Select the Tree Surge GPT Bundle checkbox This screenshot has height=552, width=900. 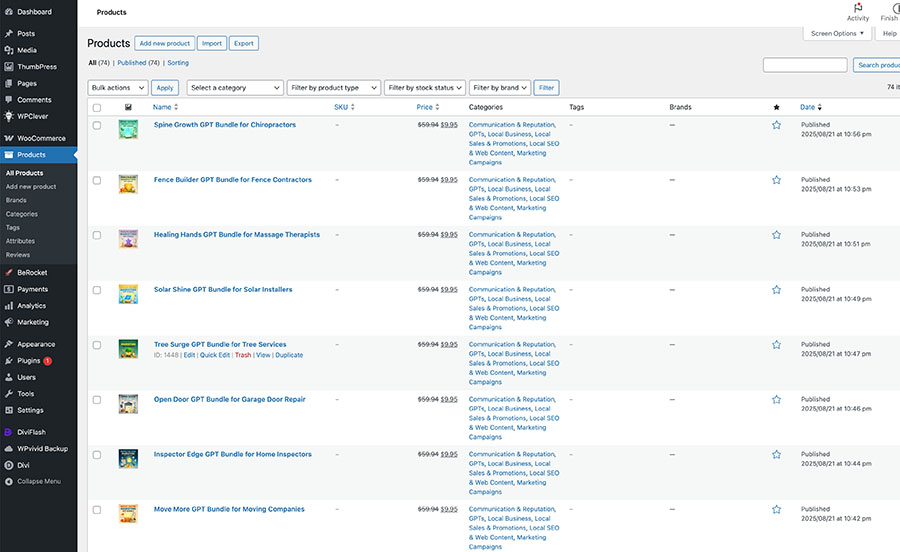click(x=97, y=345)
